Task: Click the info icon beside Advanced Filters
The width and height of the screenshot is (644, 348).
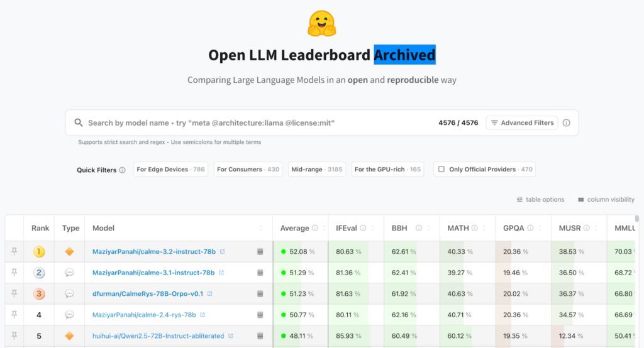Action: (x=566, y=123)
